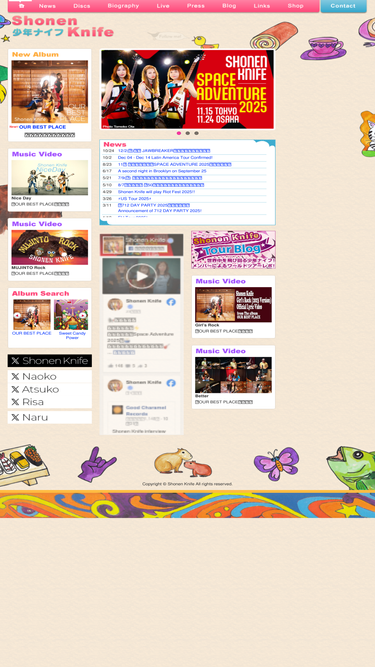The image size is (375, 667).
Task: Open the Shonen Knife Tour Blog banner
Action: click(233, 250)
